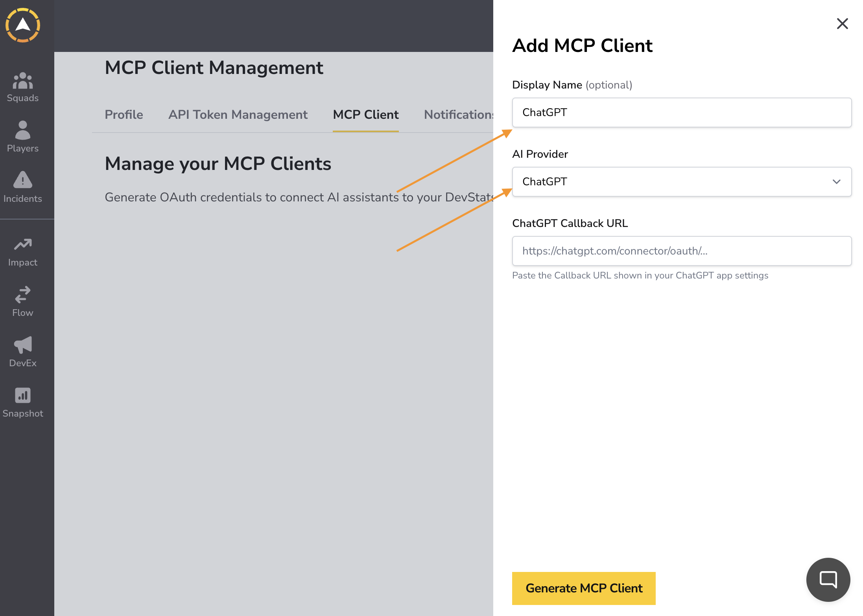Open the DevEx megaphone page

(23, 352)
